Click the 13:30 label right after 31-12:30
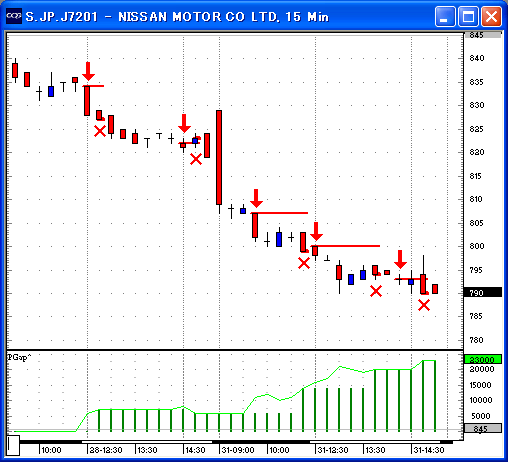This screenshot has width=508, height=462. click(x=375, y=450)
